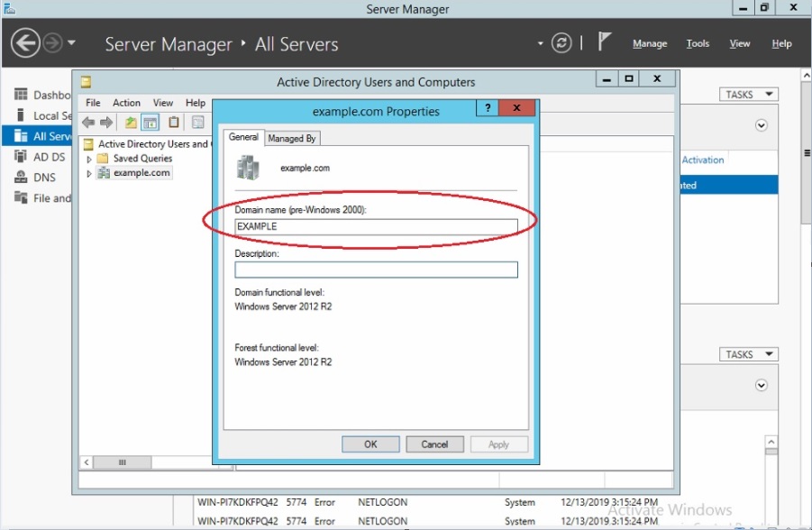Open the lower TASKS dropdown

pos(748,355)
